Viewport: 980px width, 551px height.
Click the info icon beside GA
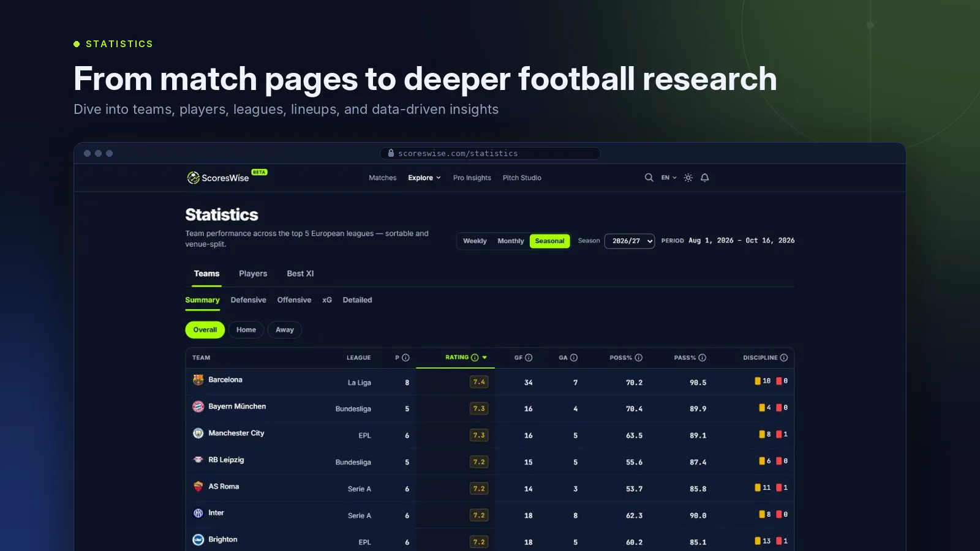pos(574,358)
